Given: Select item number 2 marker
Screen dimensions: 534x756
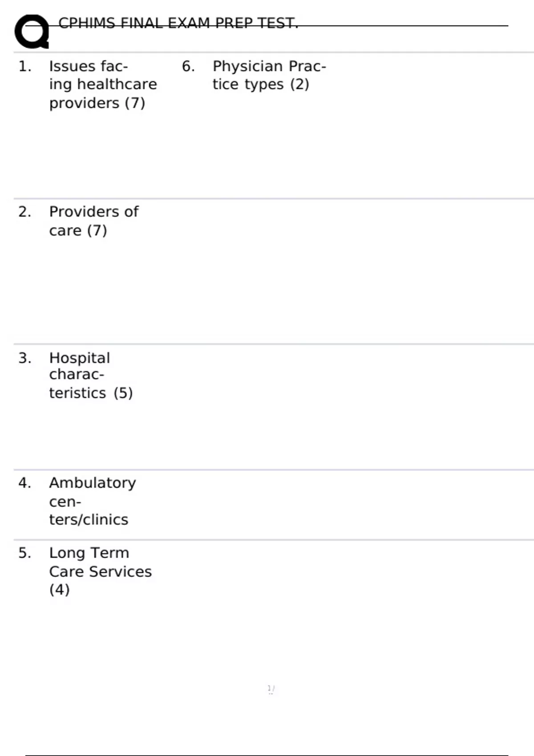Looking at the screenshot, I should [x=25, y=212].
